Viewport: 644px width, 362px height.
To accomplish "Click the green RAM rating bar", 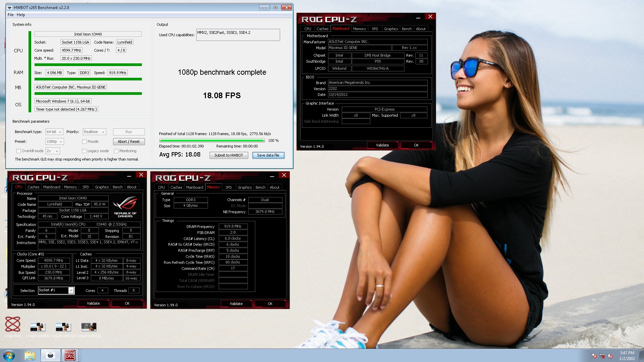I will (88, 79).
